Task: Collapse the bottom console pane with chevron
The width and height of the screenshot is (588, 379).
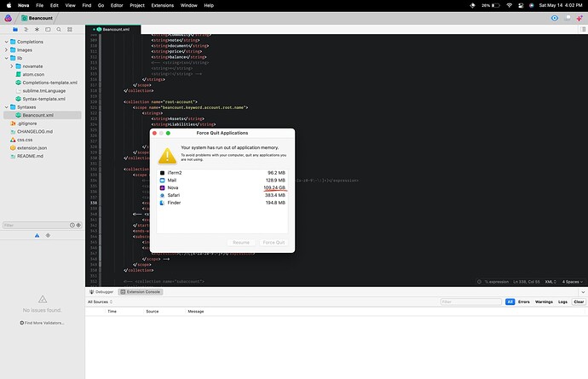Action: coord(583,292)
